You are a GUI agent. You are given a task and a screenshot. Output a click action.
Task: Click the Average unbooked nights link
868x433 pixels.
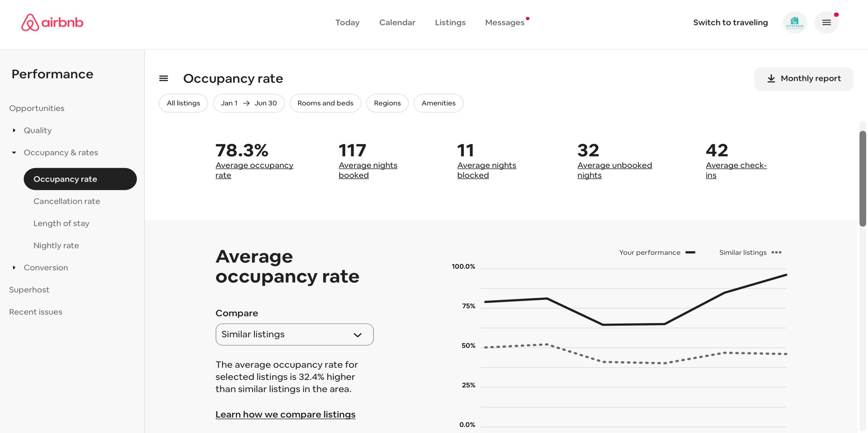[x=614, y=170]
